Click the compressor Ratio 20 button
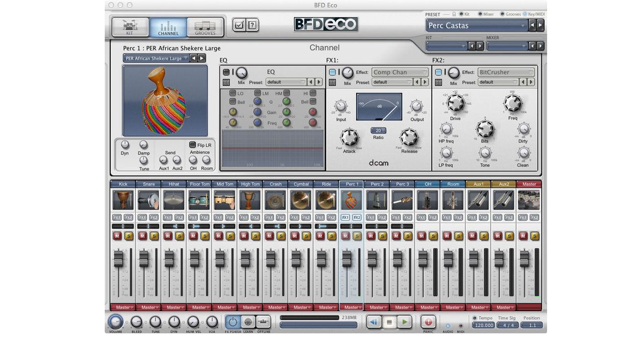 click(x=378, y=131)
